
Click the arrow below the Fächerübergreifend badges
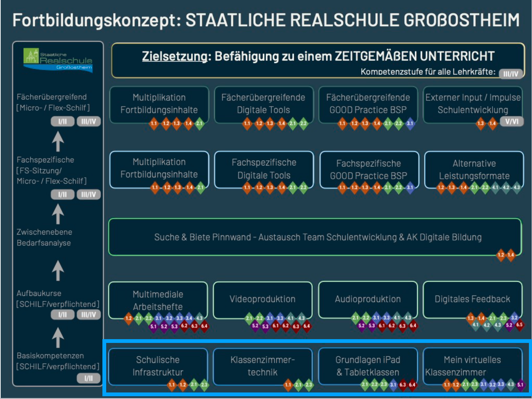coord(58,141)
